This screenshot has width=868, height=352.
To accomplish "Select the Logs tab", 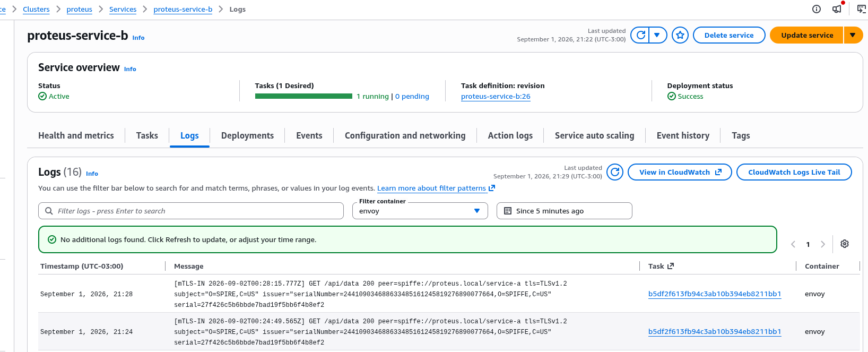I will click(189, 135).
